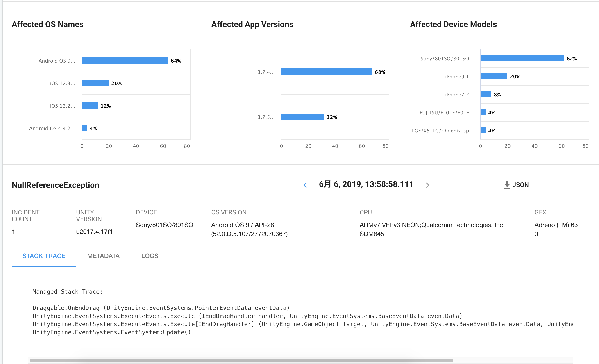Switch to the LOGS tab
Viewport: 599px width, 364px height.
click(x=150, y=256)
